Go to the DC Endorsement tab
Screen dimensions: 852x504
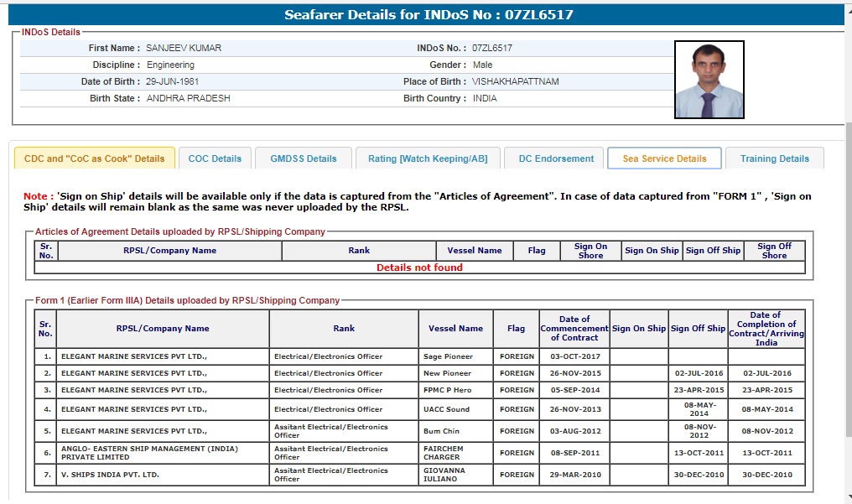(x=556, y=158)
